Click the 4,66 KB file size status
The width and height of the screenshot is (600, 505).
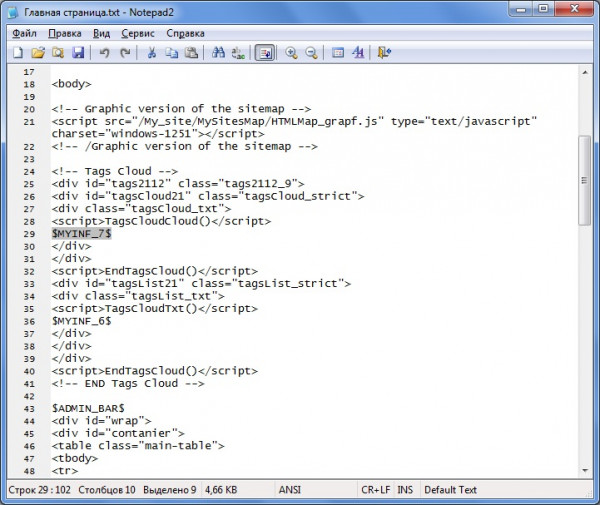pyautogui.click(x=221, y=490)
